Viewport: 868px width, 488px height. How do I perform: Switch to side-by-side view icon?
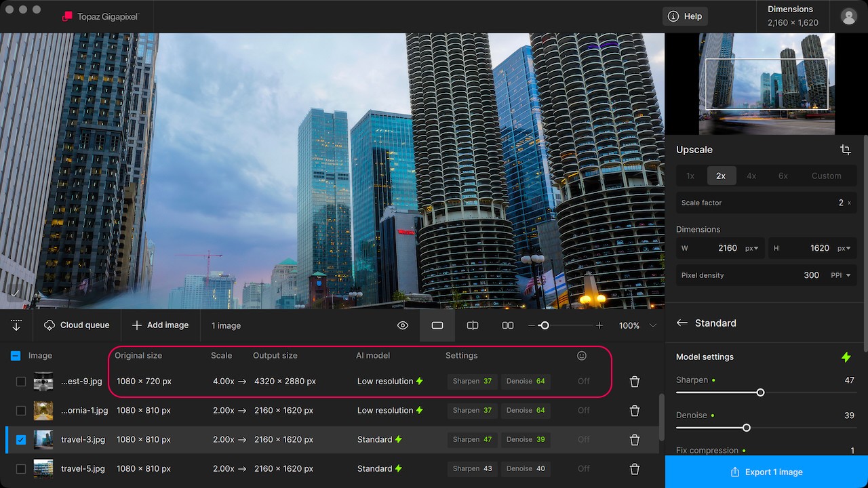(507, 325)
